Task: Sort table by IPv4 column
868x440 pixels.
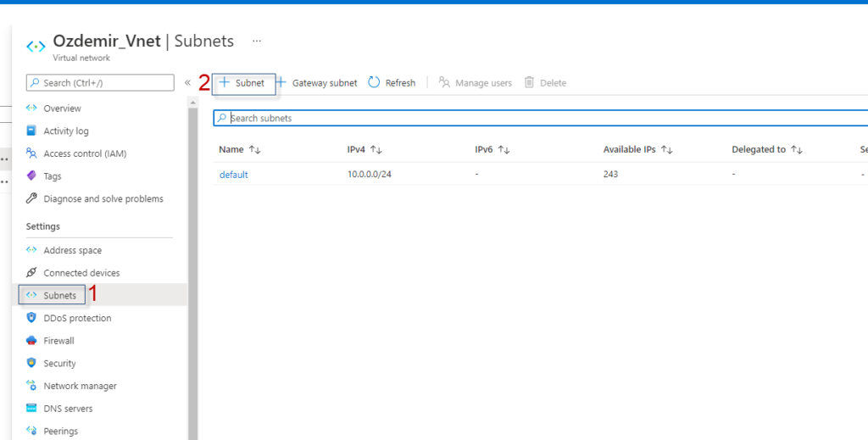Action: click(x=364, y=149)
